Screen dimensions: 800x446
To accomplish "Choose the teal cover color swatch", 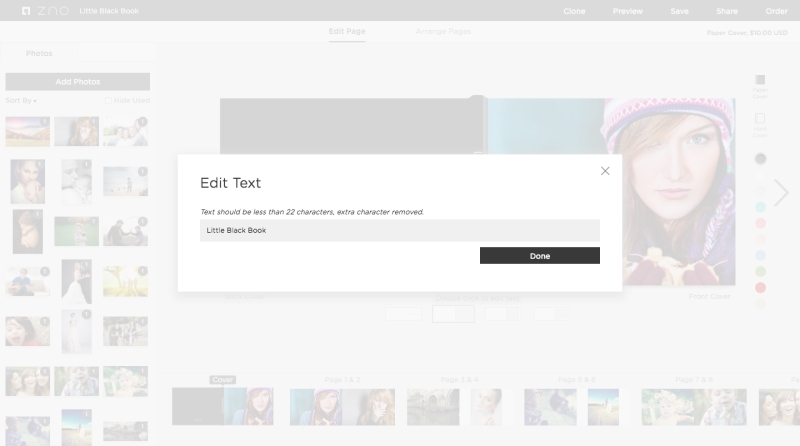I will click(760, 207).
